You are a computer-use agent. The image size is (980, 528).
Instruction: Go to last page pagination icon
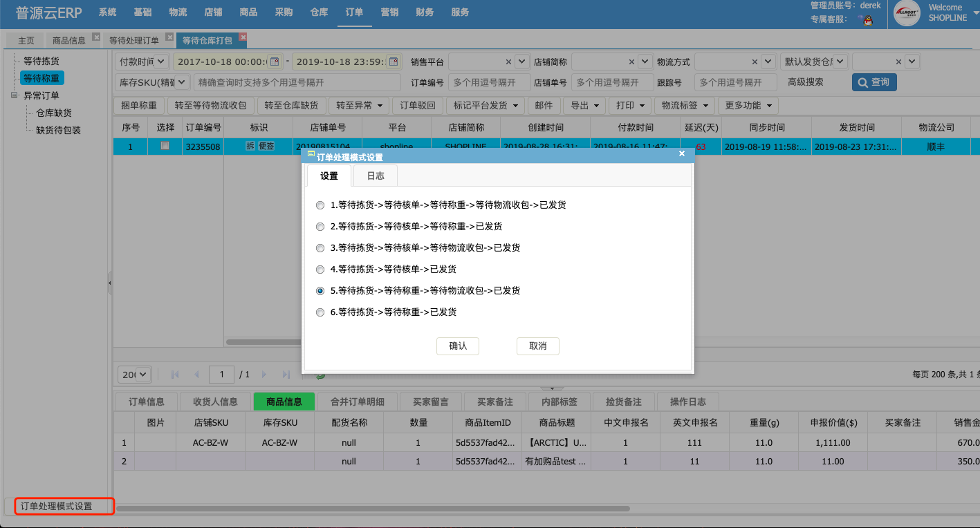click(x=286, y=375)
